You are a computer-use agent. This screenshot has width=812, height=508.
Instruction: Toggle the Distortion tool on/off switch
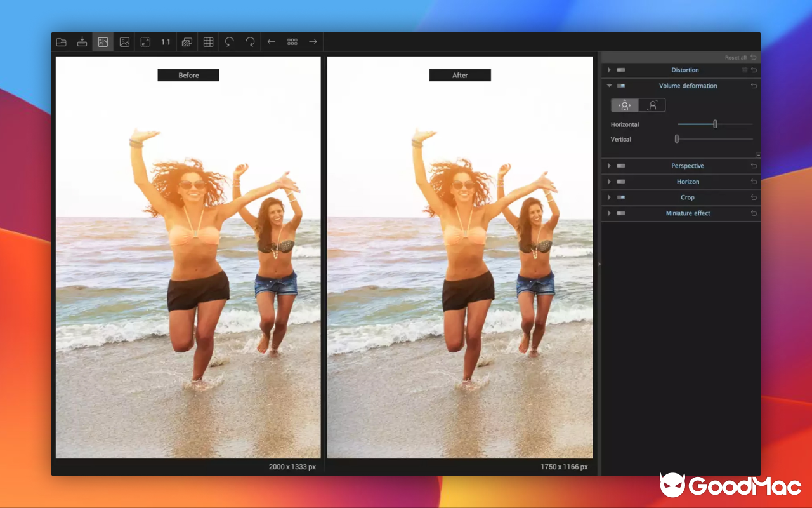point(620,70)
